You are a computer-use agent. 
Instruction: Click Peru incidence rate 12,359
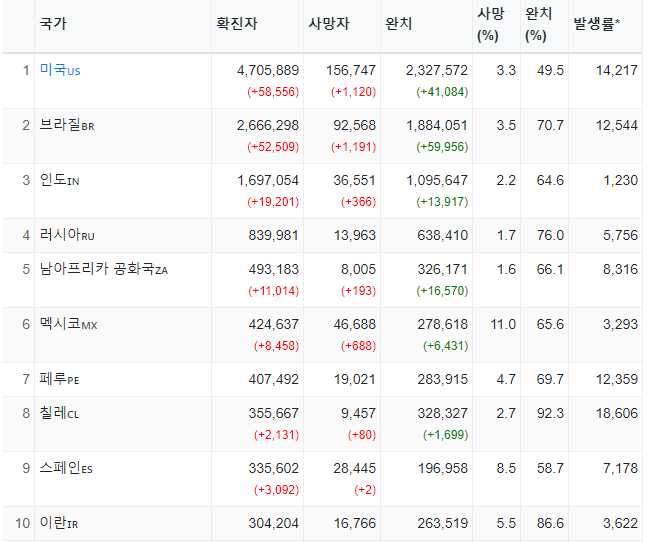617,379
